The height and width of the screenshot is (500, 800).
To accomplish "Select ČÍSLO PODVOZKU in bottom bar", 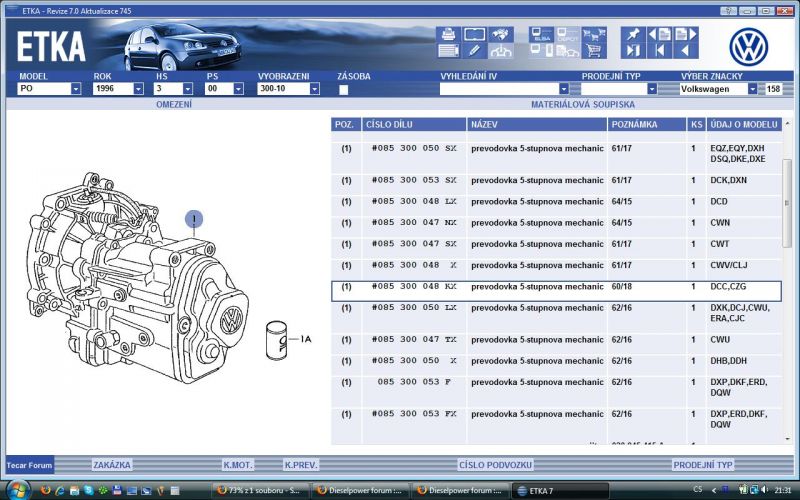I will click(x=495, y=465).
